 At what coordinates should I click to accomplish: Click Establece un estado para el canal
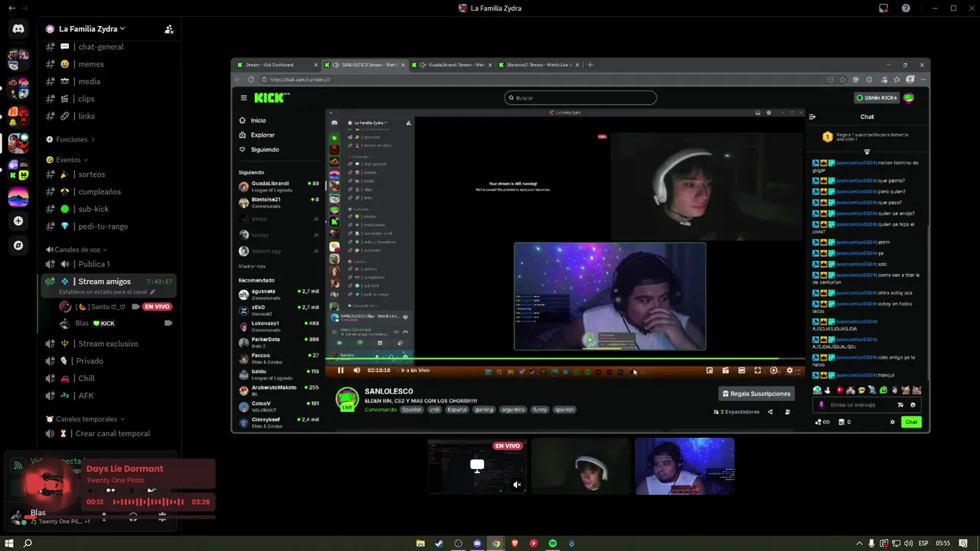(107, 292)
